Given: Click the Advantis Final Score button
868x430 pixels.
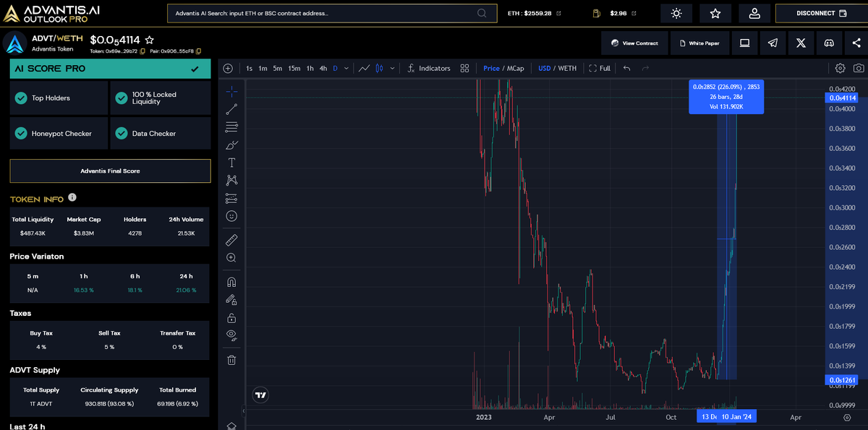Looking at the screenshot, I should pos(110,171).
